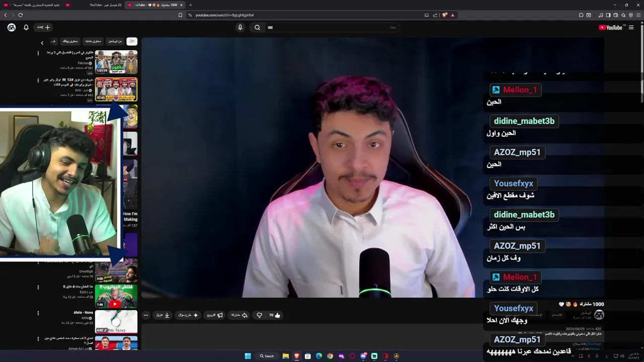Focus the YouTube search input field
Image resolution: width=644 pixels, height=362 pixels.
[332, 28]
